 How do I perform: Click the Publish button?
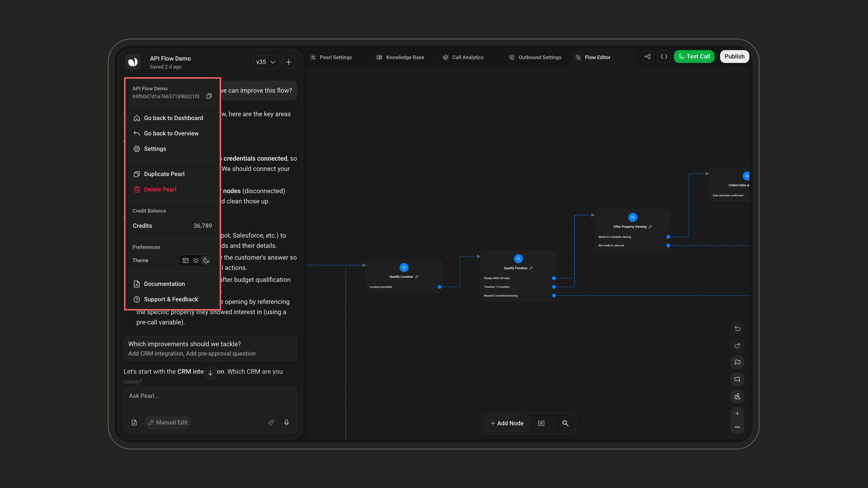(735, 57)
